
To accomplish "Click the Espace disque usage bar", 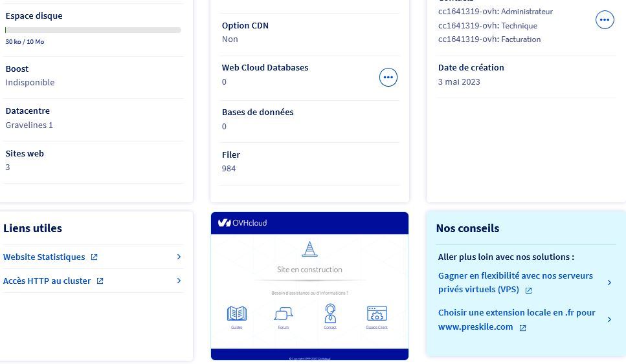I will tap(93, 30).
